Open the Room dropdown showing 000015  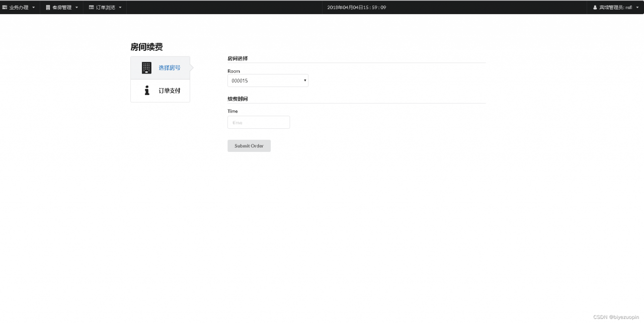268,80
